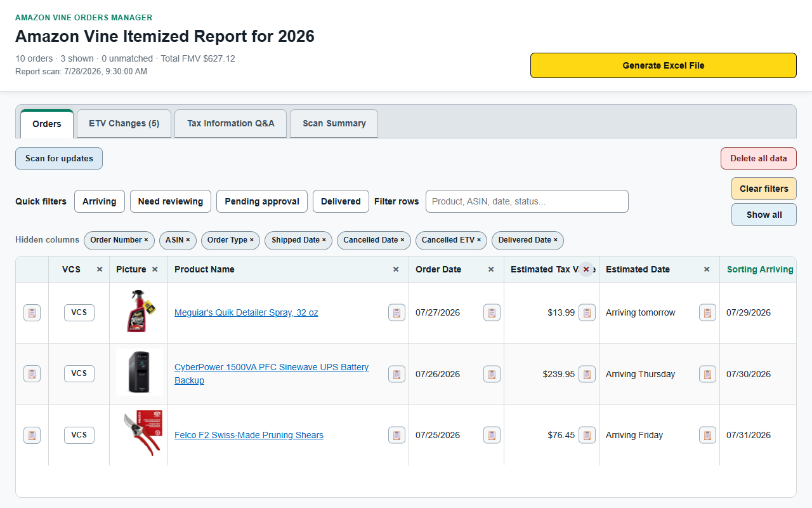Copy the entire Felco F2 row
Screen dimensions: 812x508
tap(32, 435)
